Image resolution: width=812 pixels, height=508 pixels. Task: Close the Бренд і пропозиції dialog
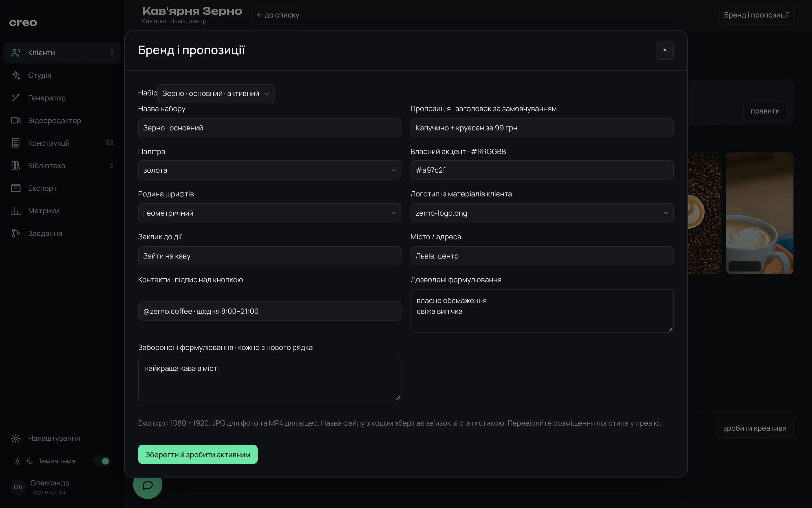click(x=665, y=50)
